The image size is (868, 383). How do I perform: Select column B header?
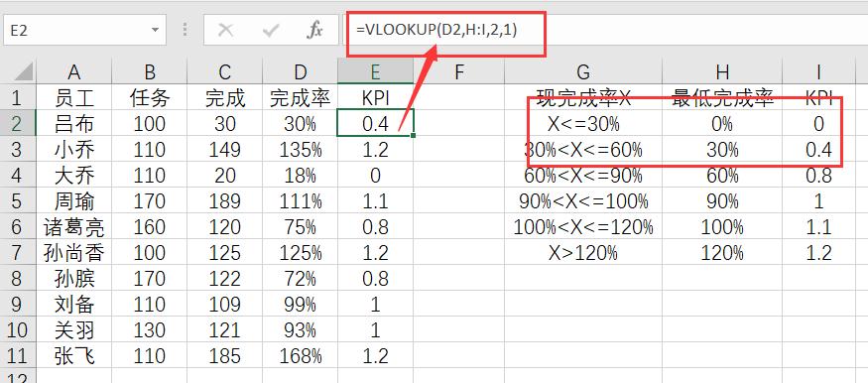pos(150,71)
